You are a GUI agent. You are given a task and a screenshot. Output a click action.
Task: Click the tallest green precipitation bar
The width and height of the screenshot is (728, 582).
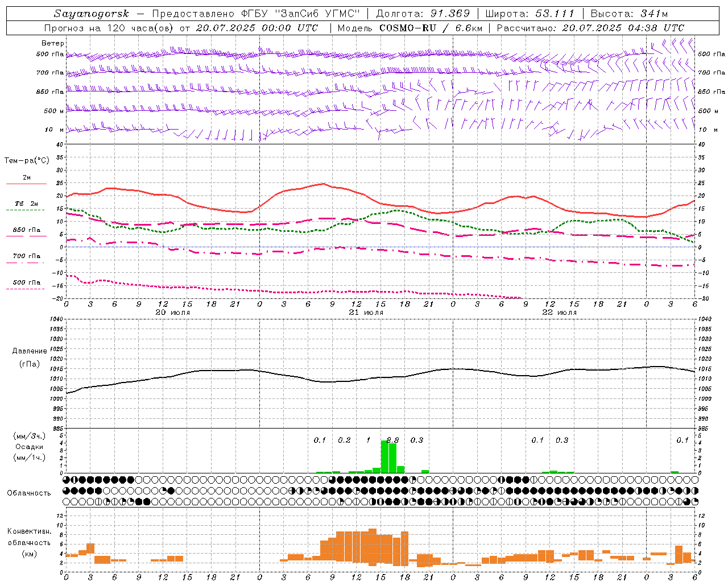click(384, 456)
